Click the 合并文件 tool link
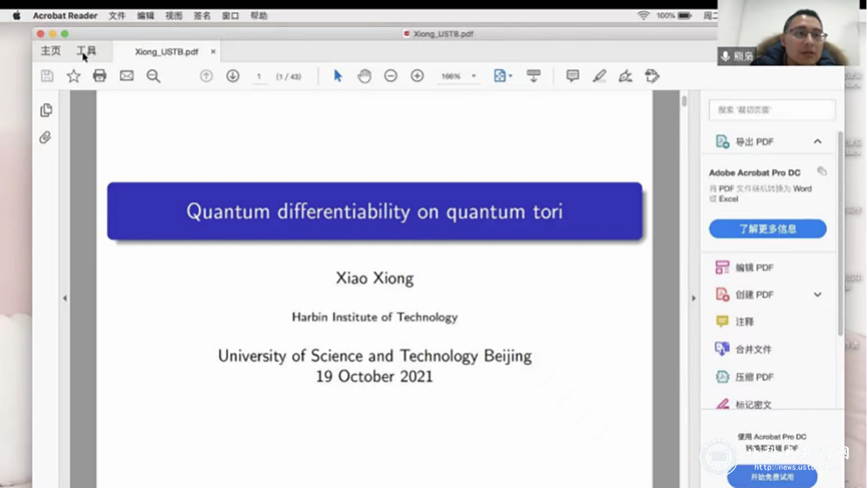The image size is (868, 488). tap(753, 349)
